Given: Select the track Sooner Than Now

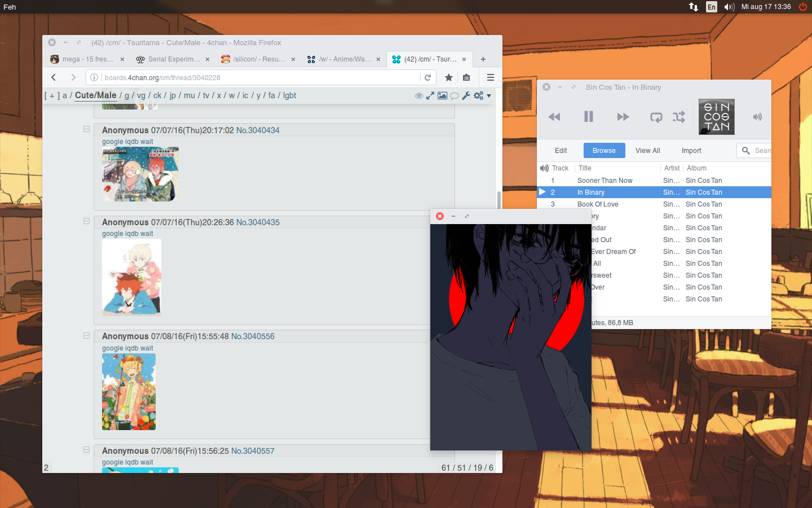Looking at the screenshot, I should [x=604, y=181].
